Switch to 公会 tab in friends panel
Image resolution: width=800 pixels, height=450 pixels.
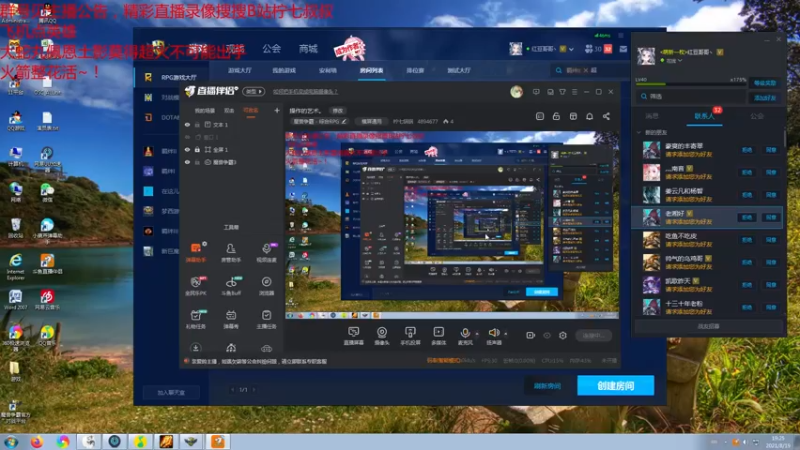pyautogui.click(x=757, y=116)
